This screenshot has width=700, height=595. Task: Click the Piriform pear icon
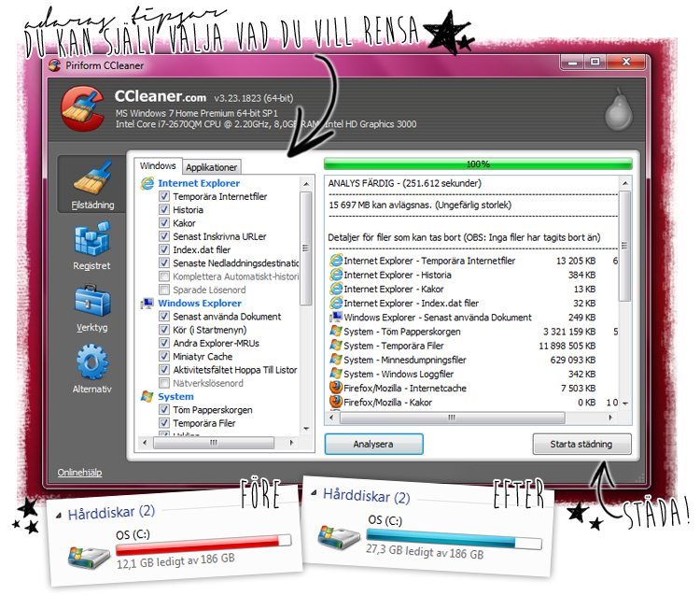pyautogui.click(x=618, y=109)
